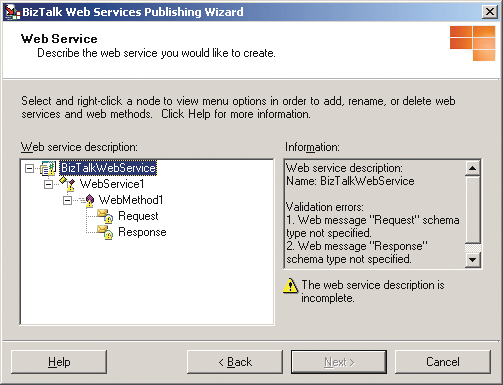Click the Request message envelope icon
Image resolution: width=503 pixels, height=385 pixels.
tap(105, 216)
